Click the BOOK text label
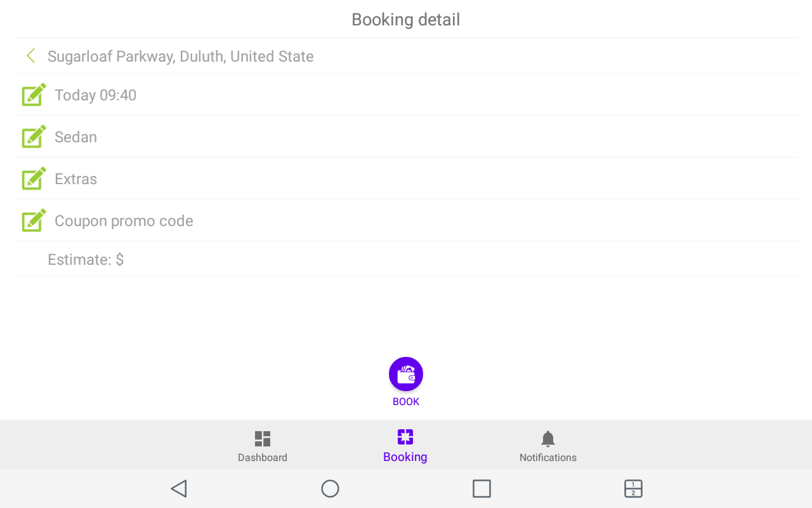Viewport: 812px width, 508px height. 406,401
